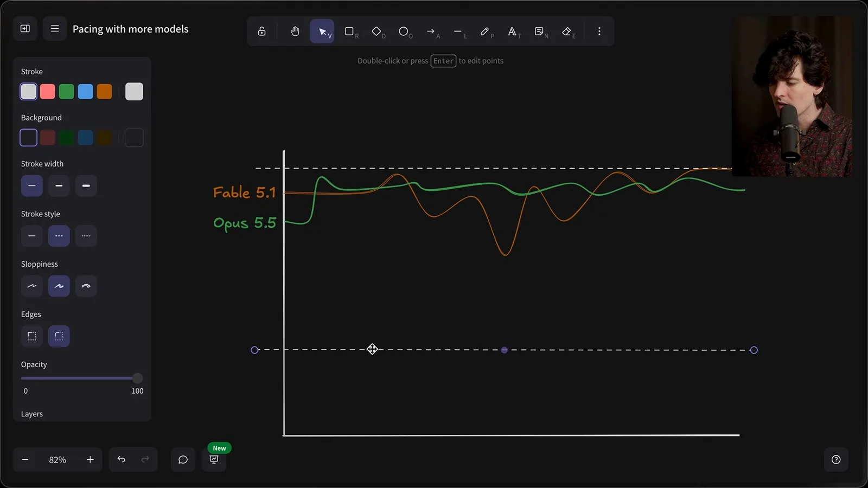The width and height of the screenshot is (868, 488).
Task: Select sharp edges option
Action: coord(32,336)
